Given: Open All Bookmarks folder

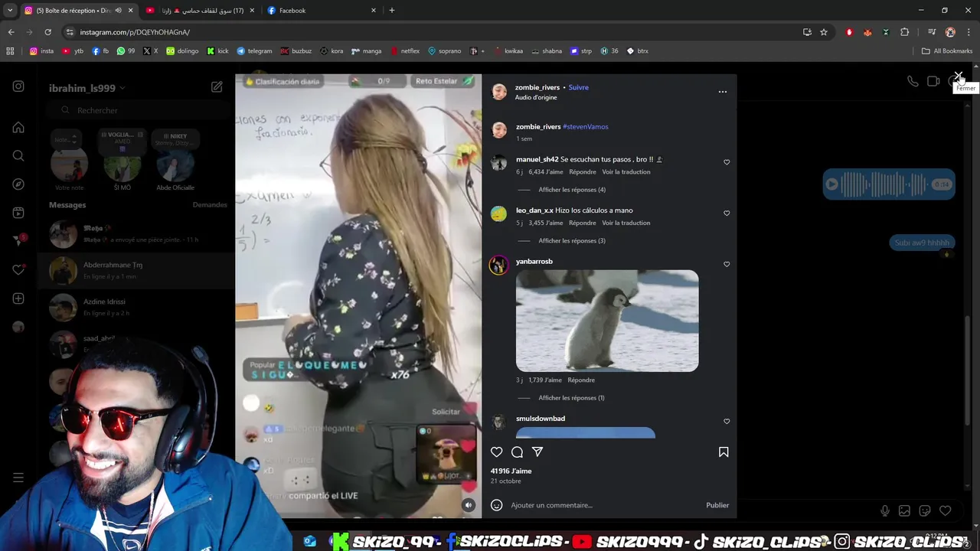Looking at the screenshot, I should [x=947, y=51].
